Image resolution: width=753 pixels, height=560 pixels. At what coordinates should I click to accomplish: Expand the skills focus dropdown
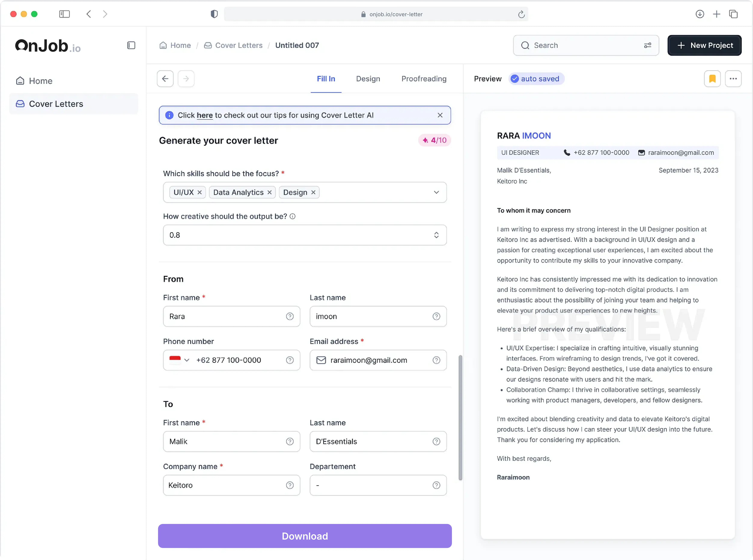click(436, 192)
